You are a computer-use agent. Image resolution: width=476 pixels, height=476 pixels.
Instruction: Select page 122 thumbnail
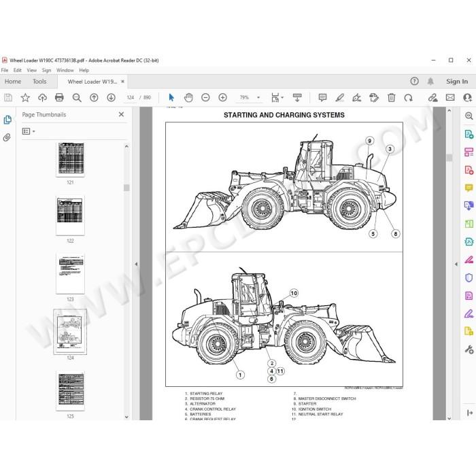(x=70, y=216)
